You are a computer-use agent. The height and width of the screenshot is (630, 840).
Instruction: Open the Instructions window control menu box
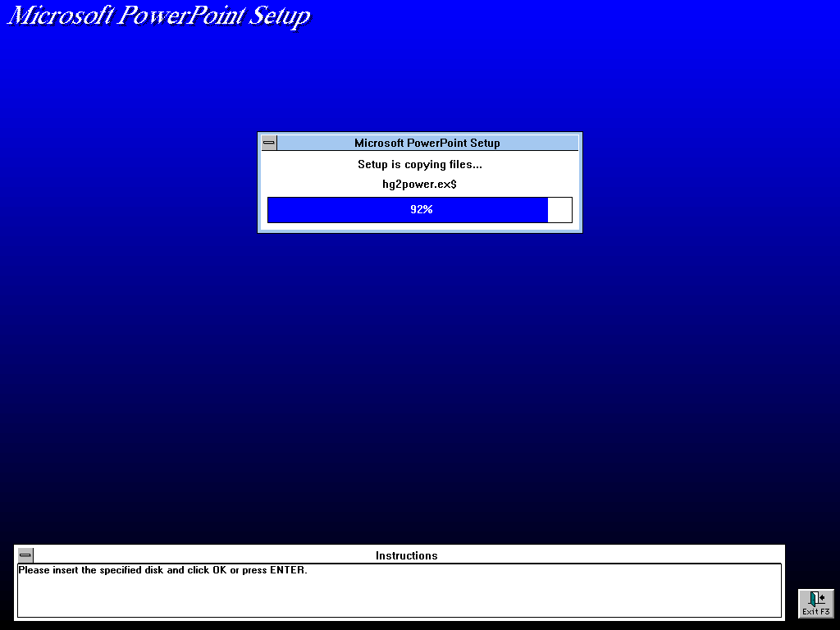(25, 555)
